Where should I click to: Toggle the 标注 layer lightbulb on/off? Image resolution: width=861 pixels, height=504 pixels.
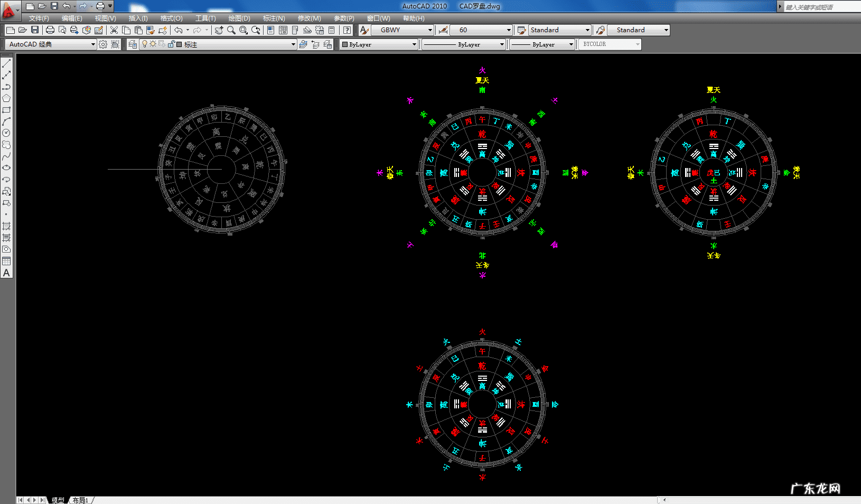pyautogui.click(x=144, y=44)
